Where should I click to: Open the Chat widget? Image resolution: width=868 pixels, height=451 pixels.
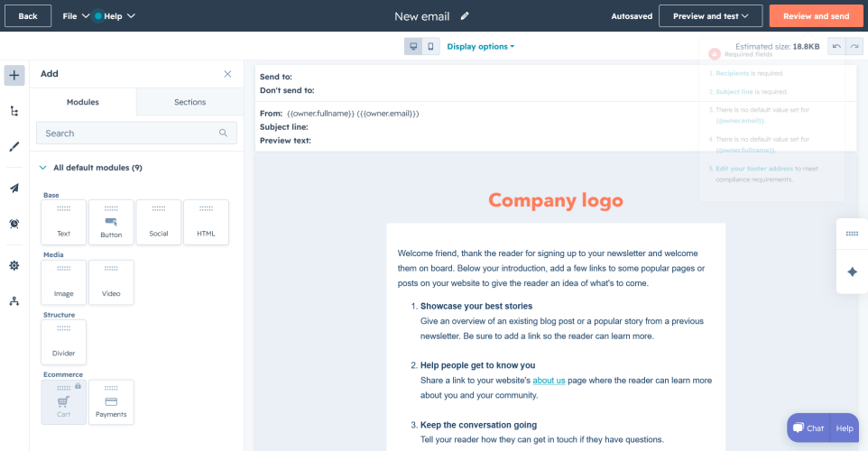pos(808,428)
